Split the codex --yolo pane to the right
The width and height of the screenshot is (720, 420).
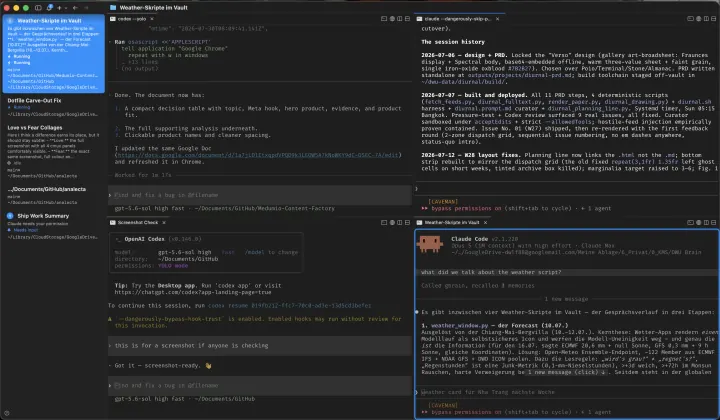[x=399, y=19]
